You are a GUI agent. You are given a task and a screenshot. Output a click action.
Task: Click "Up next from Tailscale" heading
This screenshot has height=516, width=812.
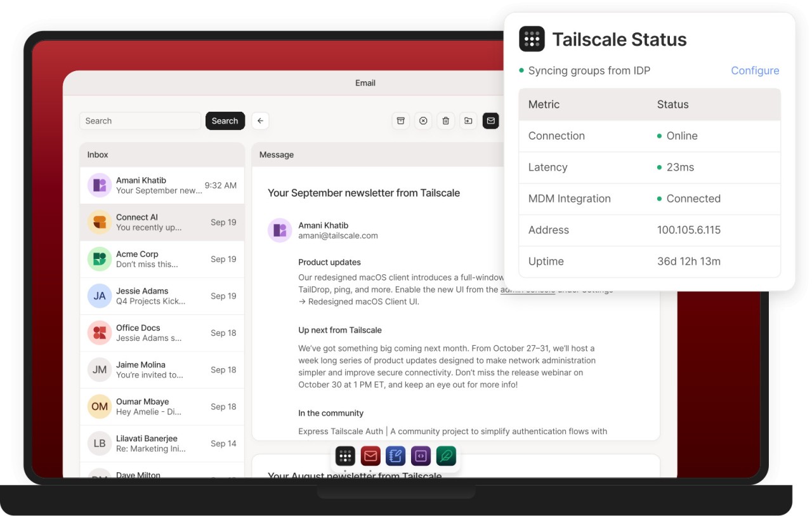(x=340, y=330)
